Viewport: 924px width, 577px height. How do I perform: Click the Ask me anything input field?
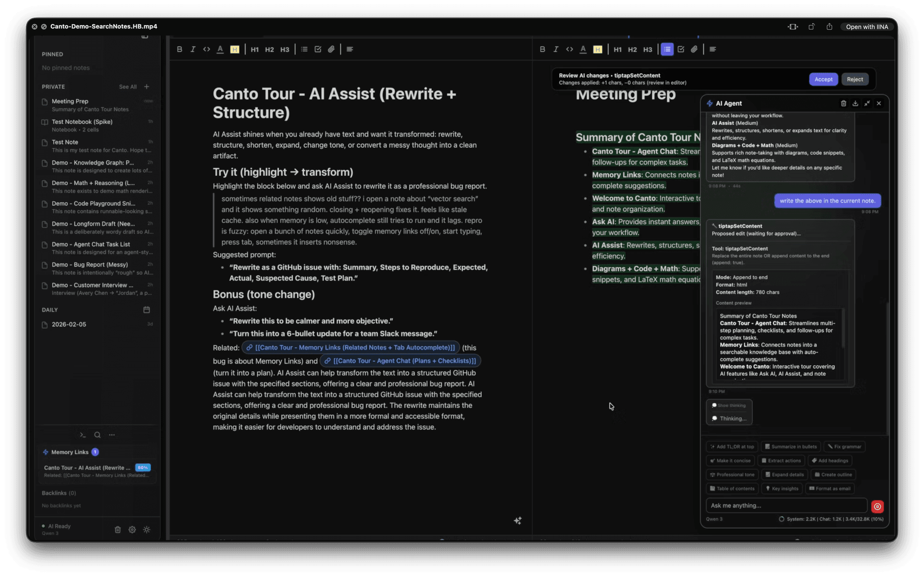(x=785, y=505)
